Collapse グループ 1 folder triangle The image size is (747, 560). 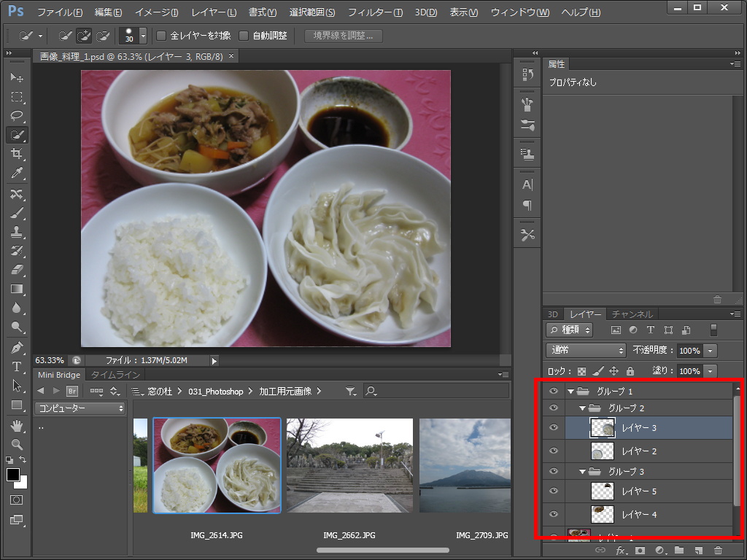(570, 392)
